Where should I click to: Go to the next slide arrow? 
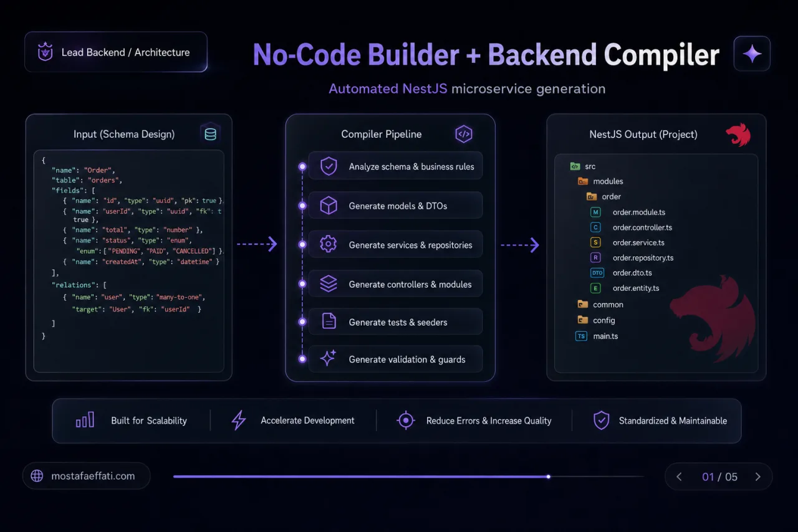point(758,477)
